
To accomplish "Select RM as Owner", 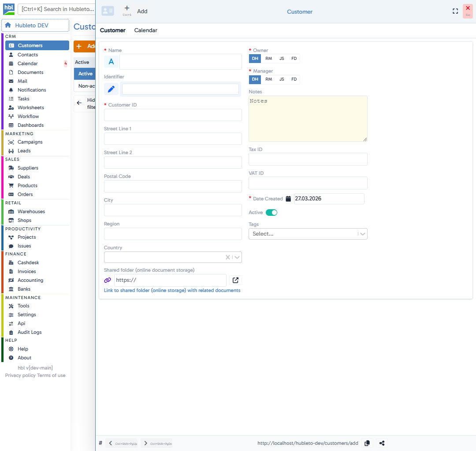I will coord(268,59).
